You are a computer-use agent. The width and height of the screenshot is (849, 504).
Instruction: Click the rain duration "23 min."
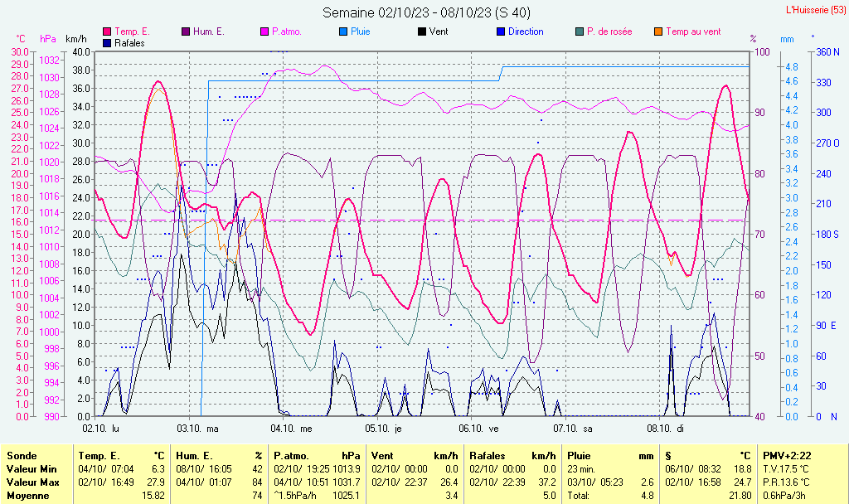(581, 469)
